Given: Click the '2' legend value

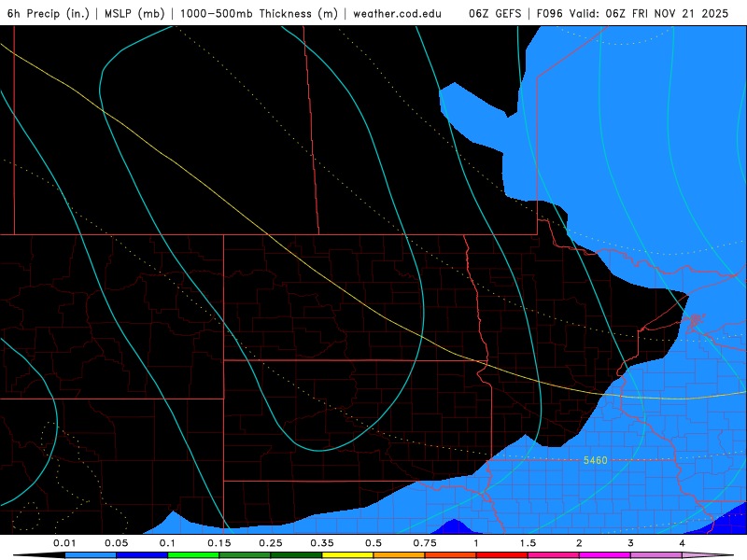Looking at the screenshot, I should [579, 543].
